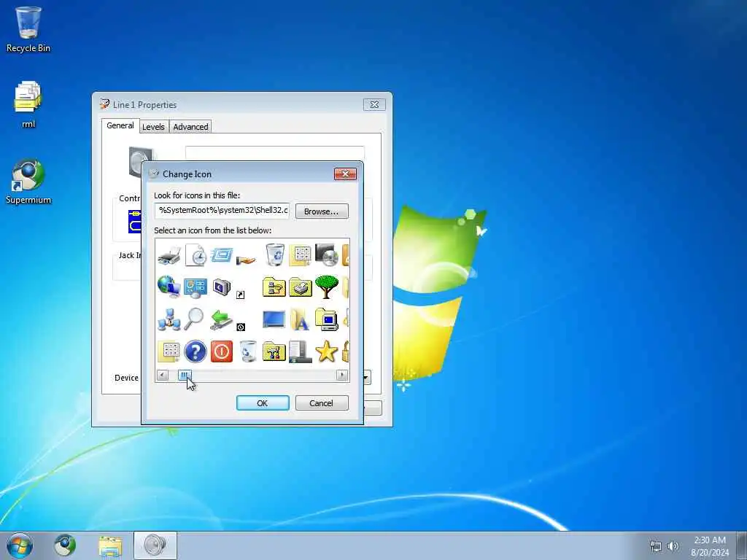This screenshot has width=747, height=560.
Task: Select the printer icon in the list
Action: (x=169, y=256)
